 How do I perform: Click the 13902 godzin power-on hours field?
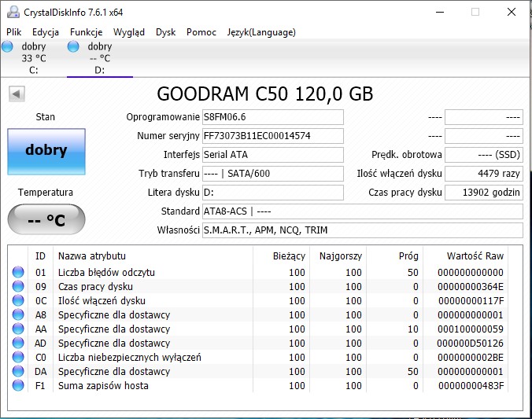484,193
